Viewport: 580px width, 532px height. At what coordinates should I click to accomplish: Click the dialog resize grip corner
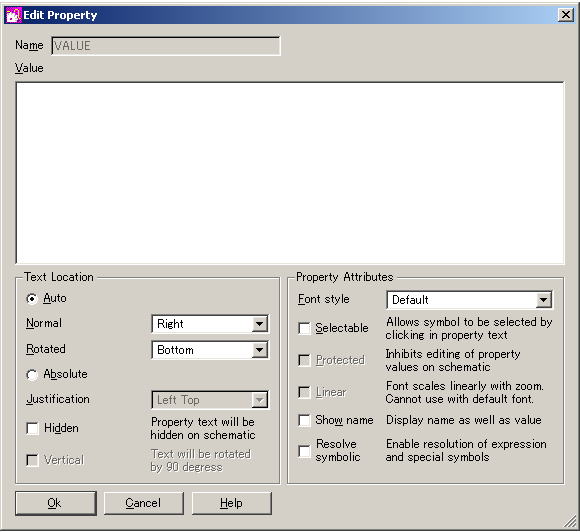tap(570, 522)
